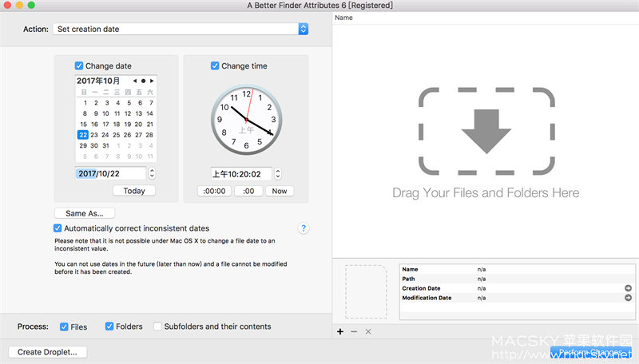Viewport: 639px width, 364px height.
Task: Click the file preview thumbnail placeholder
Action: point(366,291)
